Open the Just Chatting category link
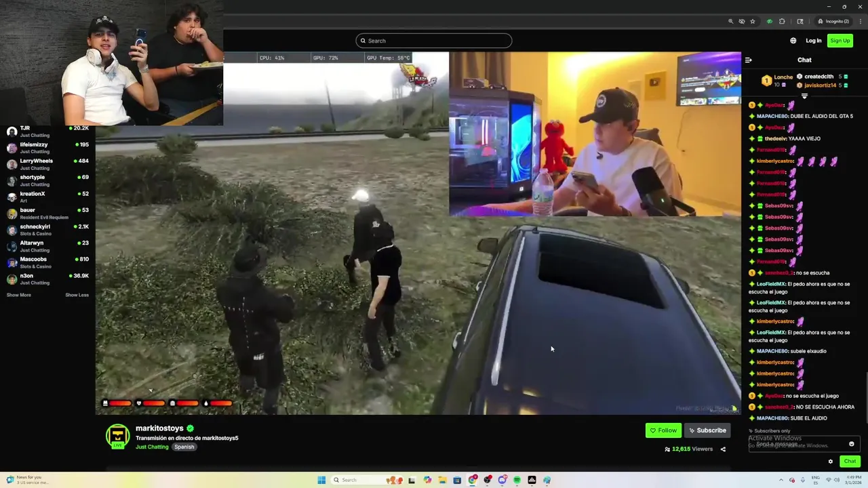868x488 pixels. coord(152,447)
